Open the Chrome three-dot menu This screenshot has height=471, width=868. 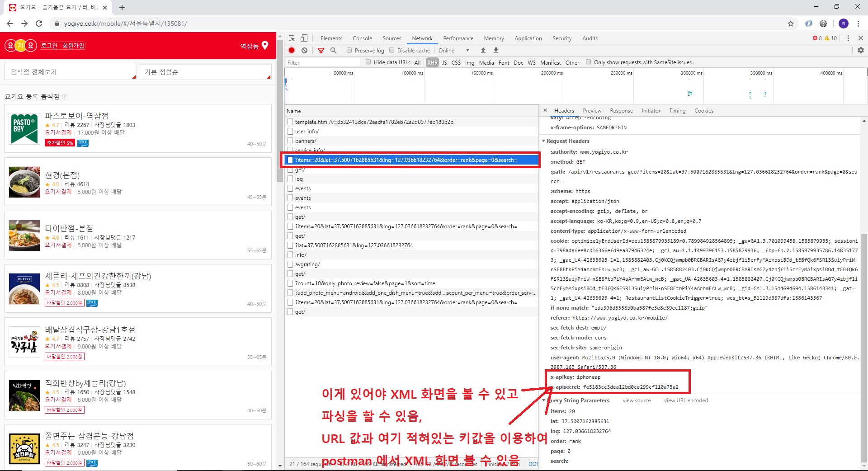click(x=858, y=24)
